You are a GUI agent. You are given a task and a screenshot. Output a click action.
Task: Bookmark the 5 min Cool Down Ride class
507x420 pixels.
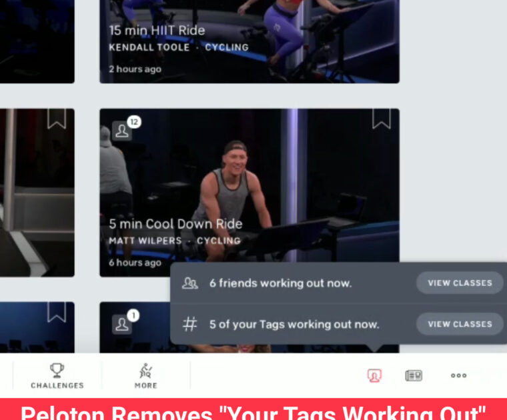(x=381, y=119)
